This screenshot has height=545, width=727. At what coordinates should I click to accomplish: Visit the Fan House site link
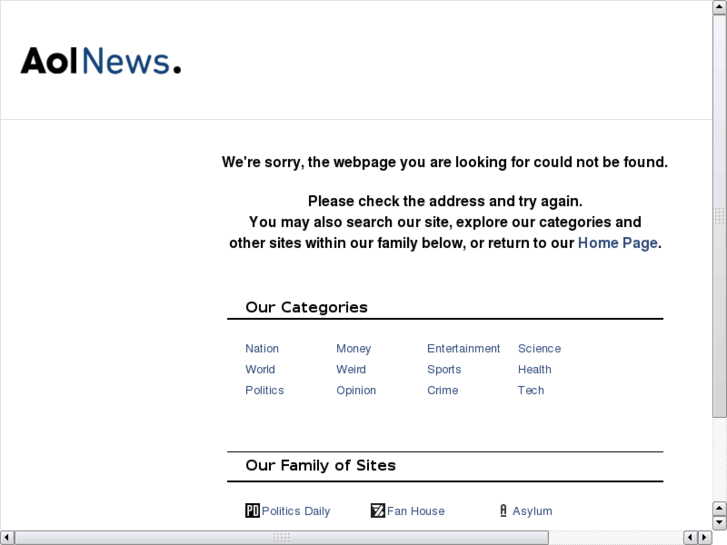click(415, 511)
